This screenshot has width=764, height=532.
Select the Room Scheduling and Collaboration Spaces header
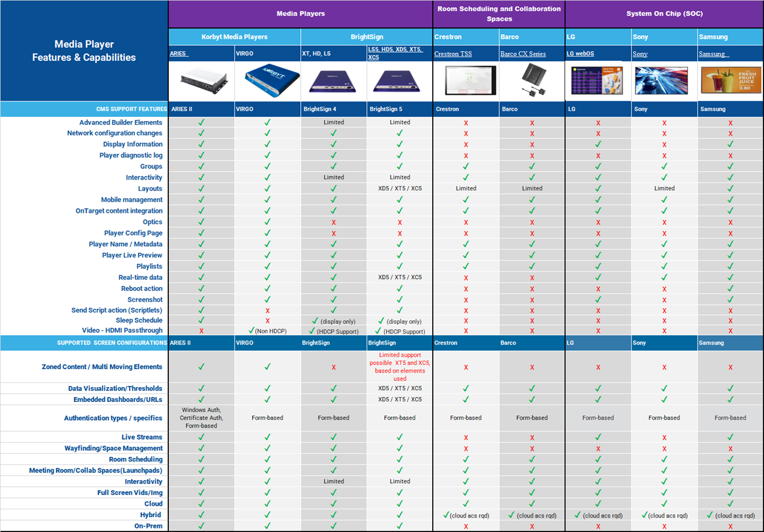point(499,14)
